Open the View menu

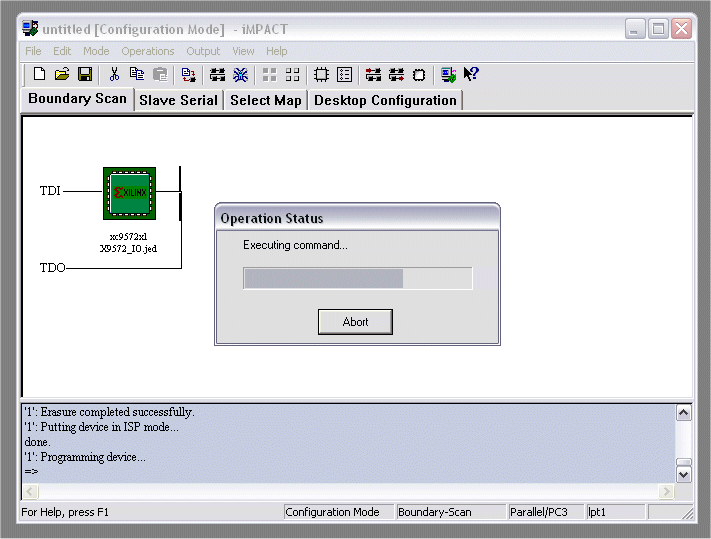coord(243,51)
